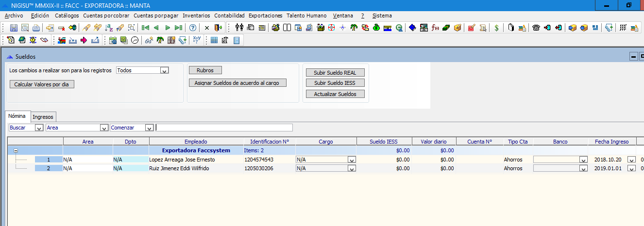This screenshot has height=226, width=644.
Task: Open the Comenzar search mode dropdown
Action: tap(149, 128)
